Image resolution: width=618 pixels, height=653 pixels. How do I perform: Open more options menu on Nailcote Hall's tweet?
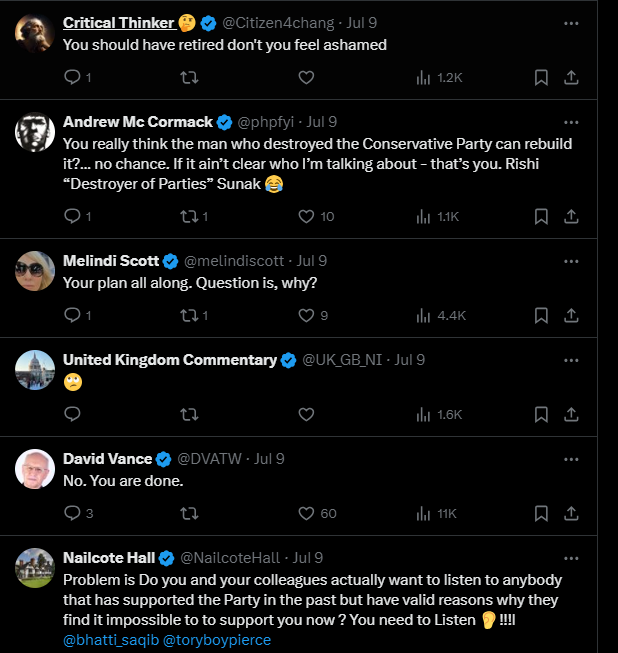pos(571,557)
